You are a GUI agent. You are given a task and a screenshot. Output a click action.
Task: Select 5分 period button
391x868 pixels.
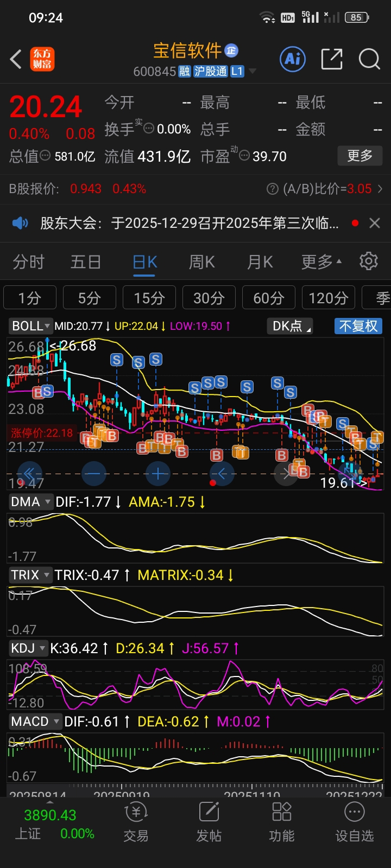click(90, 298)
